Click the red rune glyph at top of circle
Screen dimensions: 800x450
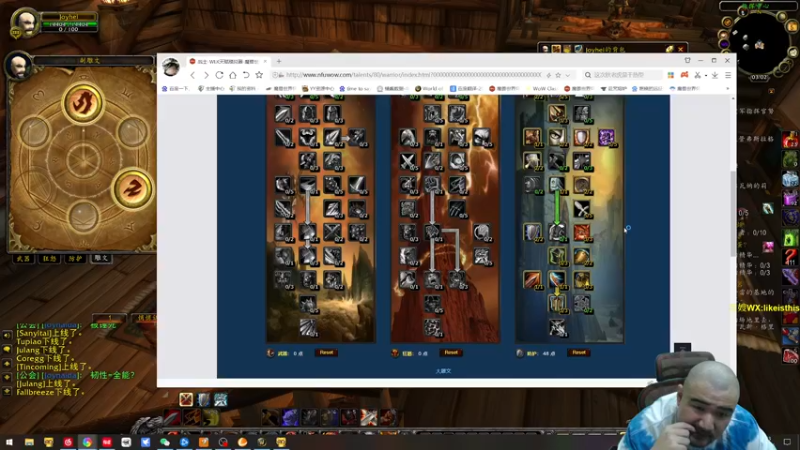click(x=83, y=103)
